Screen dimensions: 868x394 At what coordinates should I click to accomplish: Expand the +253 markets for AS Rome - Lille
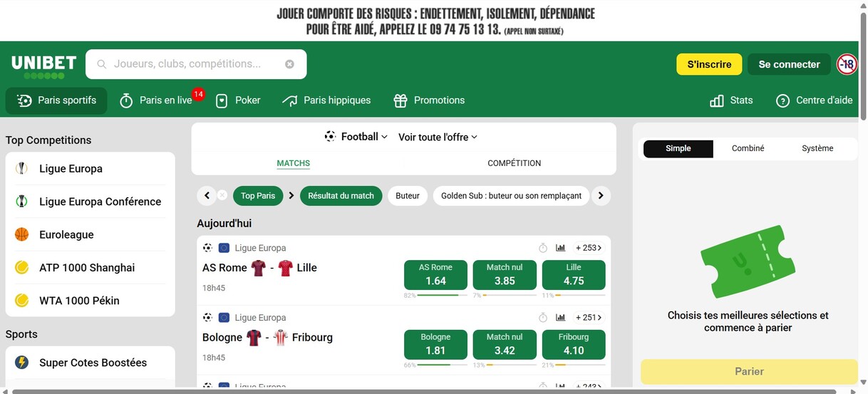tap(589, 248)
